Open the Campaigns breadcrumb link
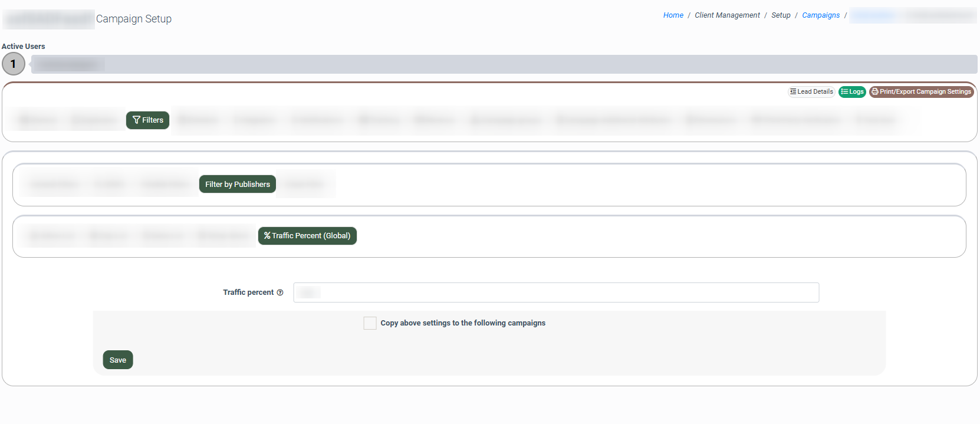The width and height of the screenshot is (980, 424). [x=820, y=15]
